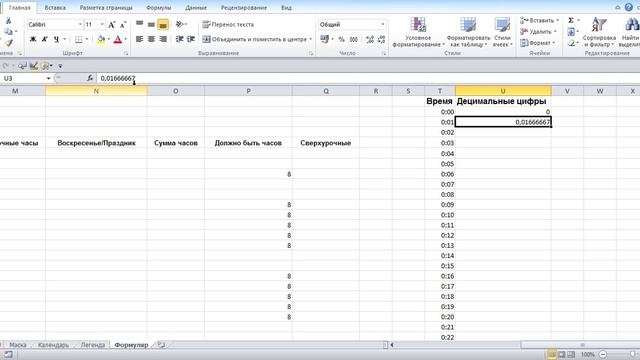Open the Календарь sheet tab
The height and width of the screenshot is (360, 640).
tap(53, 345)
